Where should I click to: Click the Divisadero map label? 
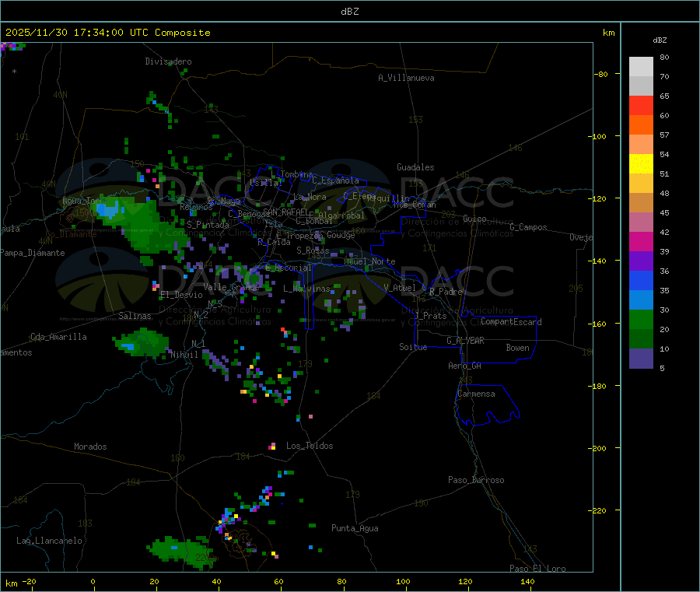[x=168, y=61]
